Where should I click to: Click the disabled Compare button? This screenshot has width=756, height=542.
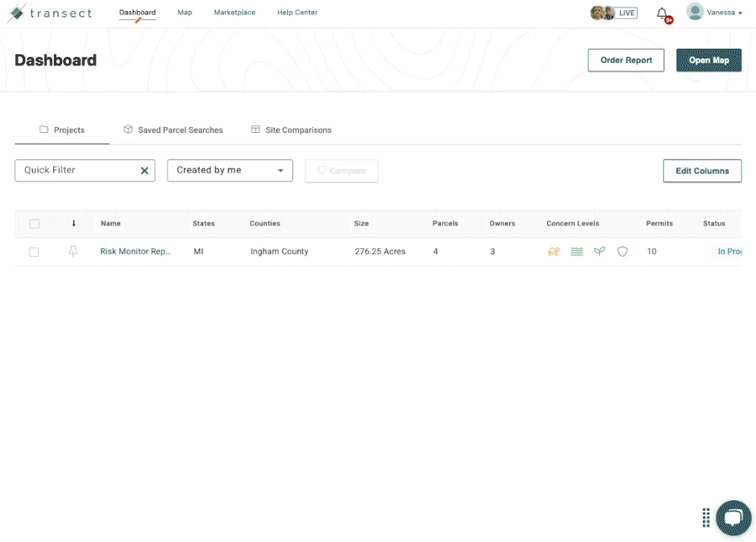[341, 171]
